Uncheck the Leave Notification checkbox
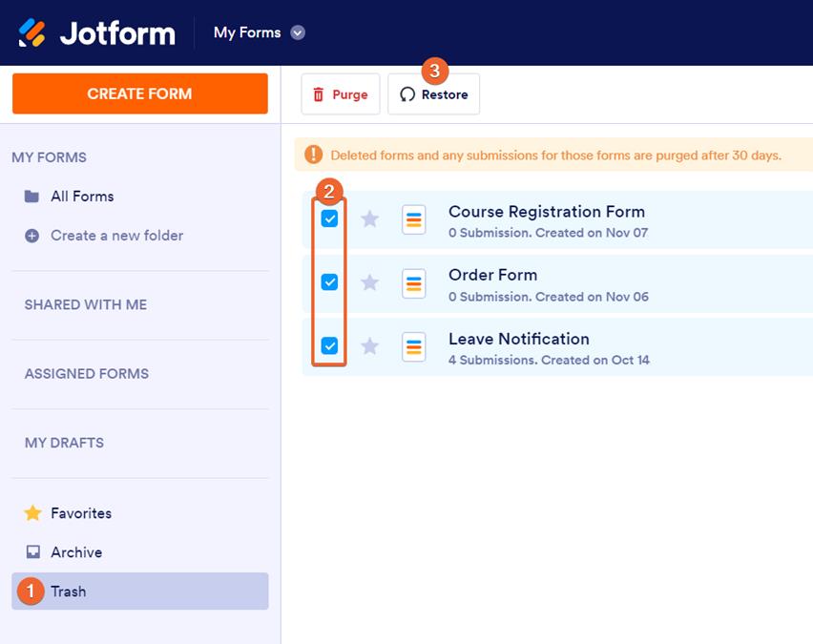The height and width of the screenshot is (644, 813). click(329, 345)
